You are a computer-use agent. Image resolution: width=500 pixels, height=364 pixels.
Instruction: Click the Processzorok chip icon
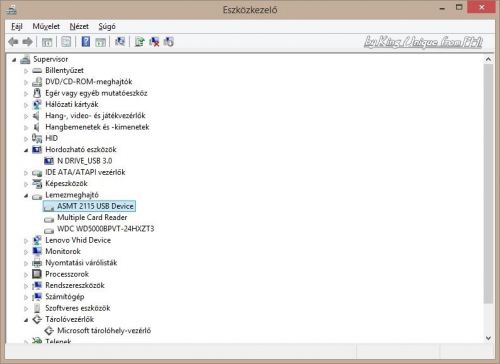pyautogui.click(x=37, y=274)
